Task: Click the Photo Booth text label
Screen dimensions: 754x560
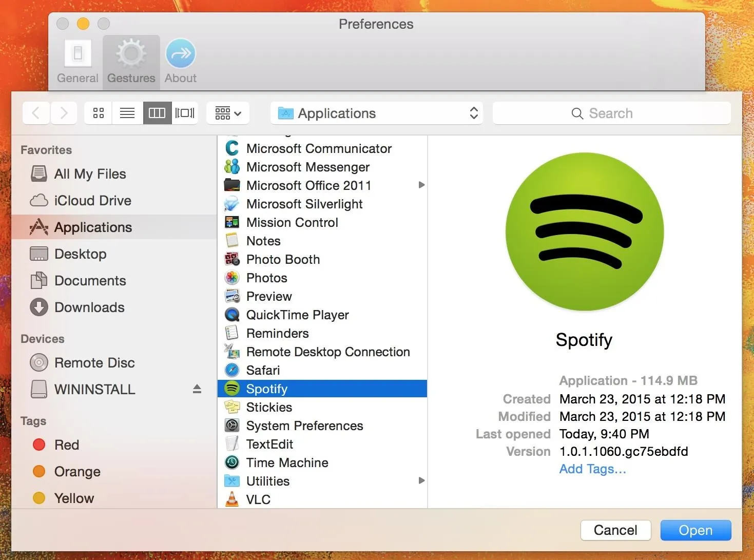Action: (x=283, y=260)
